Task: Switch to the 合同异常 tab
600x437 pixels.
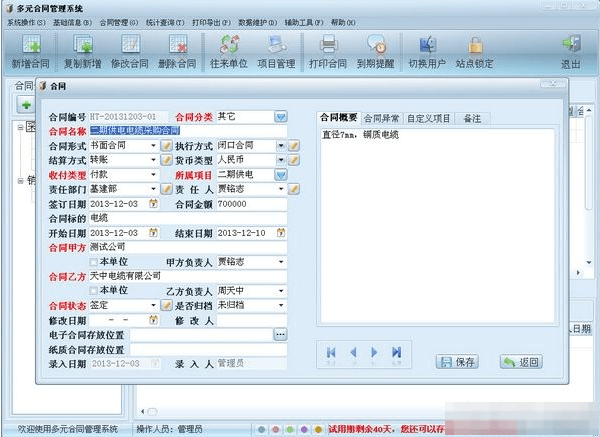Action: point(381,119)
